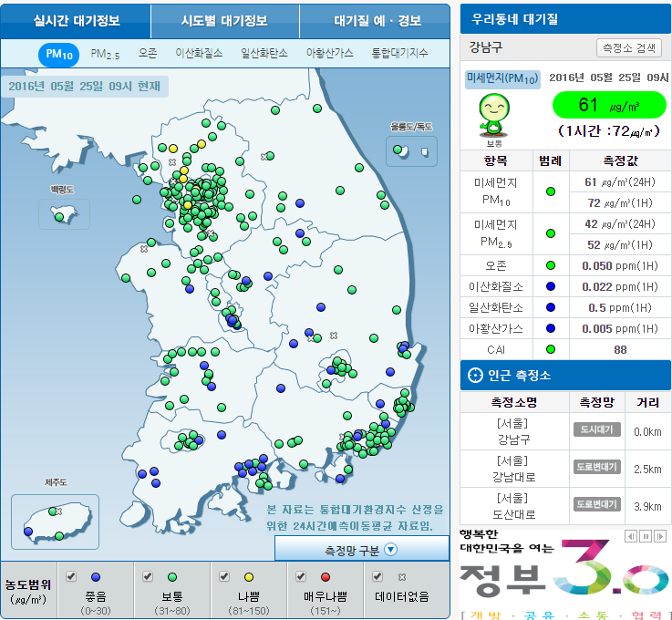The width and height of the screenshot is (672, 620).
Task: Toggle the 데이터없음 checkbox
Action: (x=377, y=576)
